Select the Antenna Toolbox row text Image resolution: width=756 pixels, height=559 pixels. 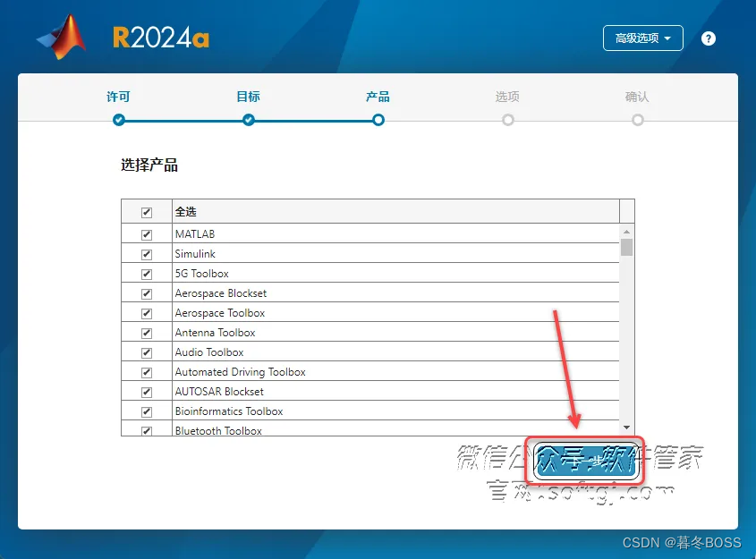[215, 333]
